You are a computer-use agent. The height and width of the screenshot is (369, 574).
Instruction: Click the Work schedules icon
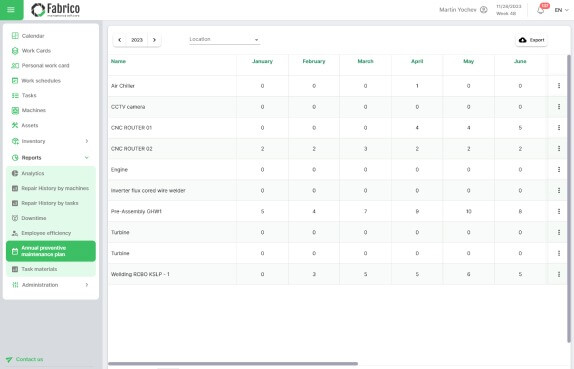[15, 81]
